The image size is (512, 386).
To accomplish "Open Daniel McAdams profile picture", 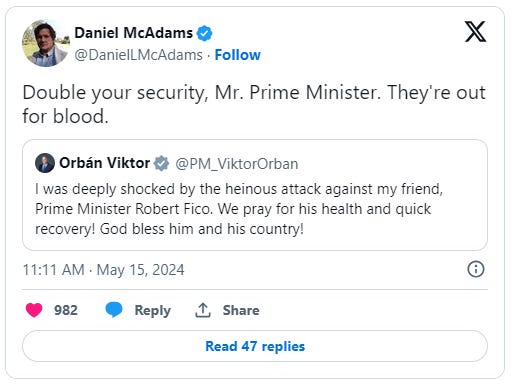I will (x=46, y=43).
